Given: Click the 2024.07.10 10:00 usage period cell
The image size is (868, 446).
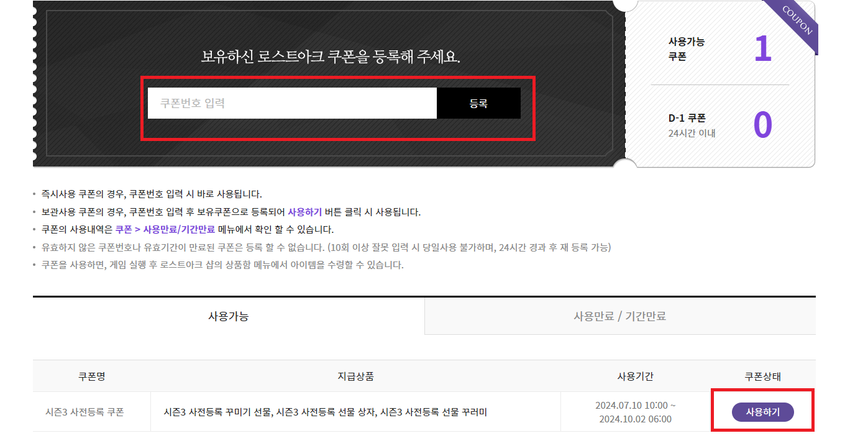Looking at the screenshot, I should [x=635, y=412].
